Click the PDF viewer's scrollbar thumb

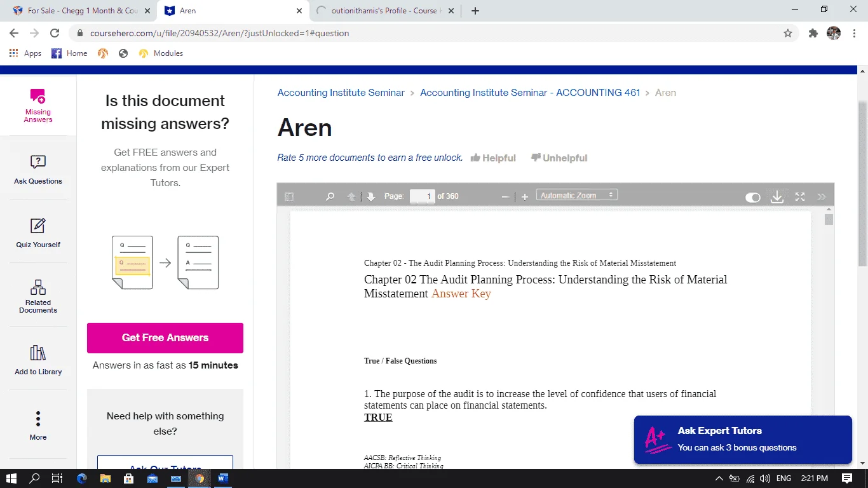829,220
